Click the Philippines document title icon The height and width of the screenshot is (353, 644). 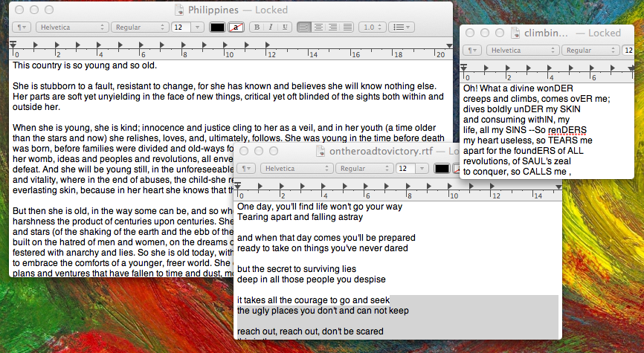tap(179, 10)
